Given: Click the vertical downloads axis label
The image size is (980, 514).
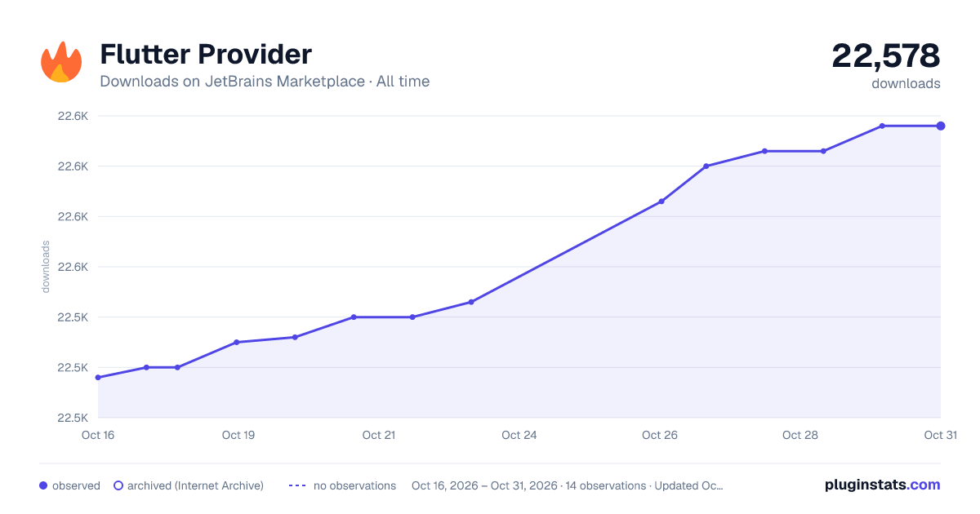Looking at the screenshot, I should tap(46, 267).
